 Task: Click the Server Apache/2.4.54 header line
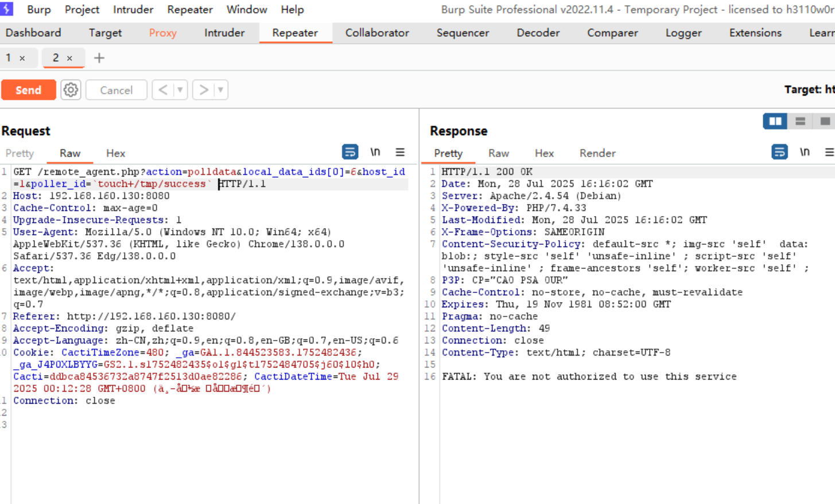531,196
